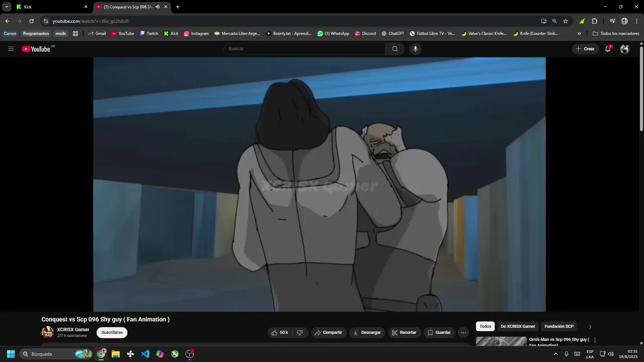The image size is (644, 362).
Task: Select the De XCRISX Gamer chip
Action: click(x=518, y=326)
